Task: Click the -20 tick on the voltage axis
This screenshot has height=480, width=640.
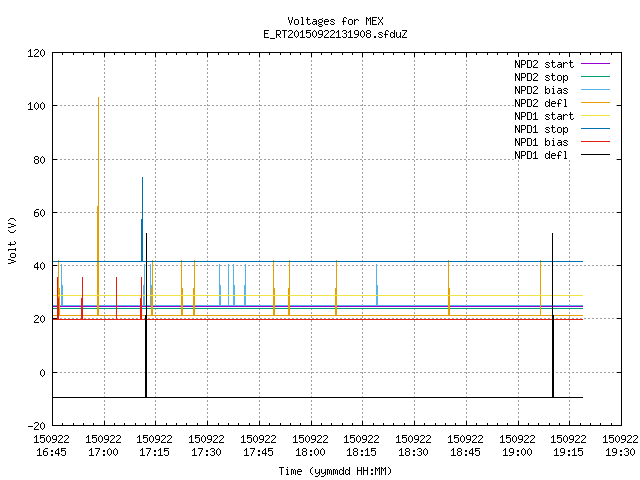Action: [36, 426]
